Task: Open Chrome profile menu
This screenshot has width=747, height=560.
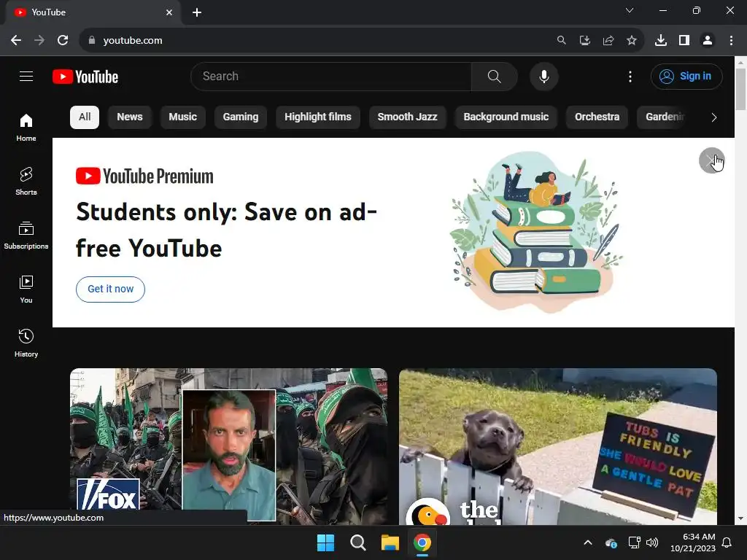Action: [x=708, y=41]
